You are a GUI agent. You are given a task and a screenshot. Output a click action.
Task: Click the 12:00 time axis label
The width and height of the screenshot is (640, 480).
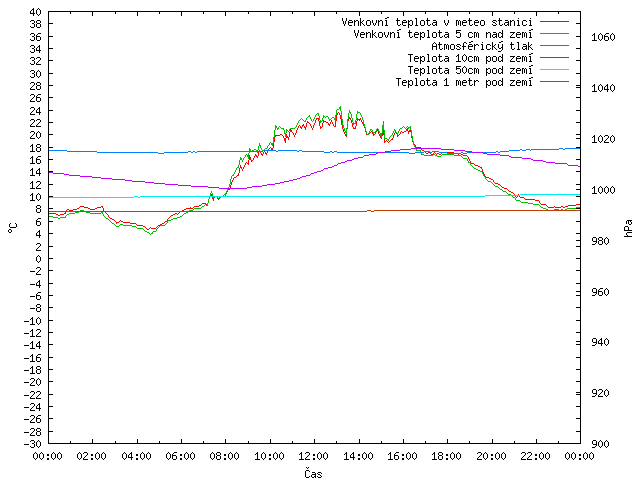point(313,456)
